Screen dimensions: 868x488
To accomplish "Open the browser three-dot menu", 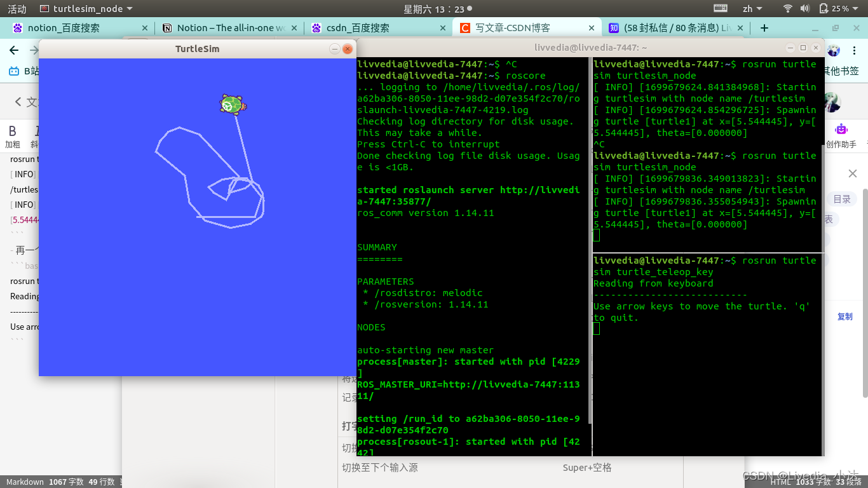I will point(855,50).
